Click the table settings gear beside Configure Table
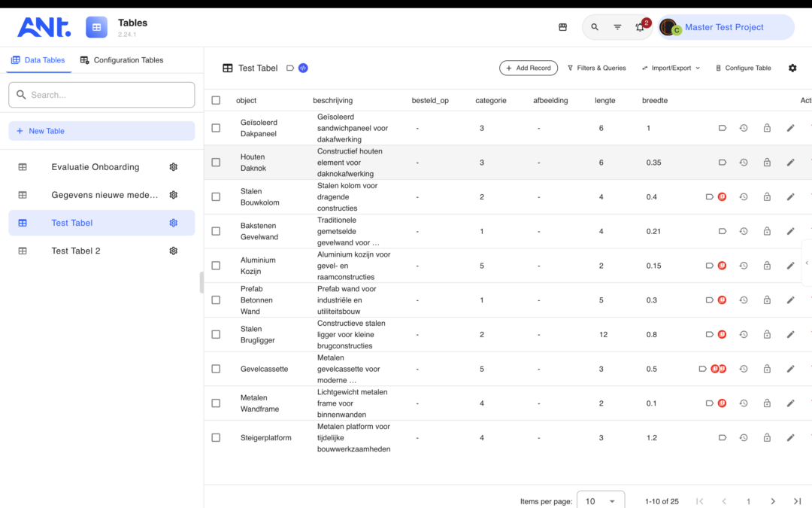 point(792,68)
